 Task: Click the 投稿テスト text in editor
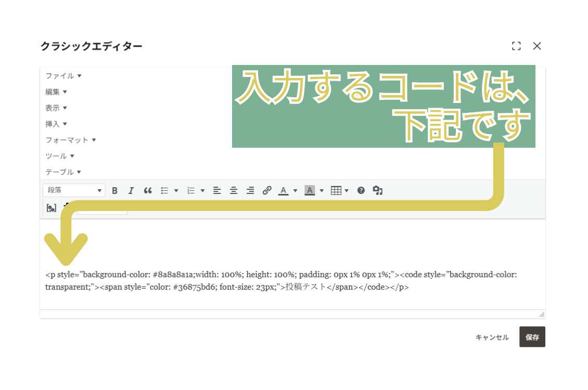click(x=305, y=287)
